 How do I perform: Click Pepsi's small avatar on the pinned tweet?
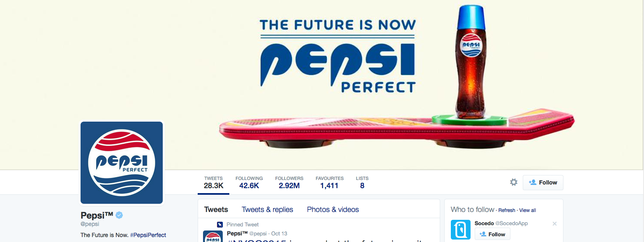click(213, 236)
